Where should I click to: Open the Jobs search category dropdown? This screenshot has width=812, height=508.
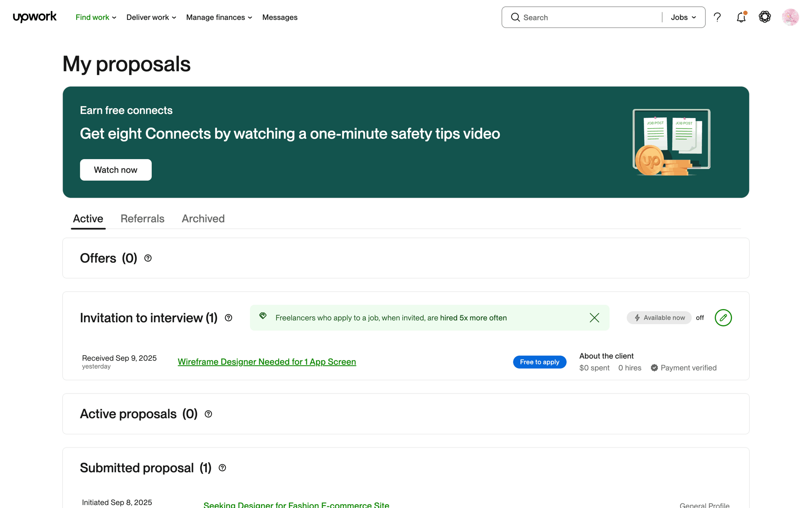pyautogui.click(x=683, y=17)
